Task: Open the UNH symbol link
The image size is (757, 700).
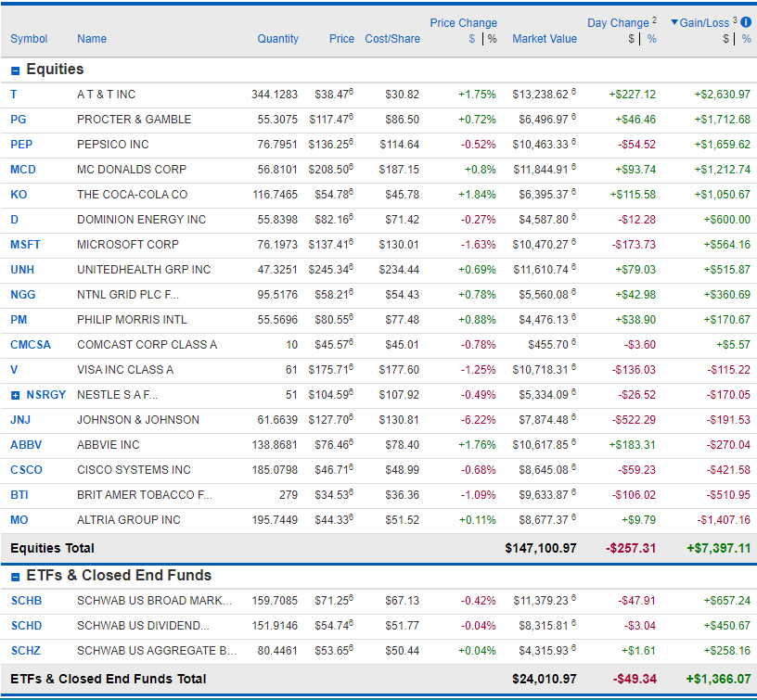Action: coord(22,270)
